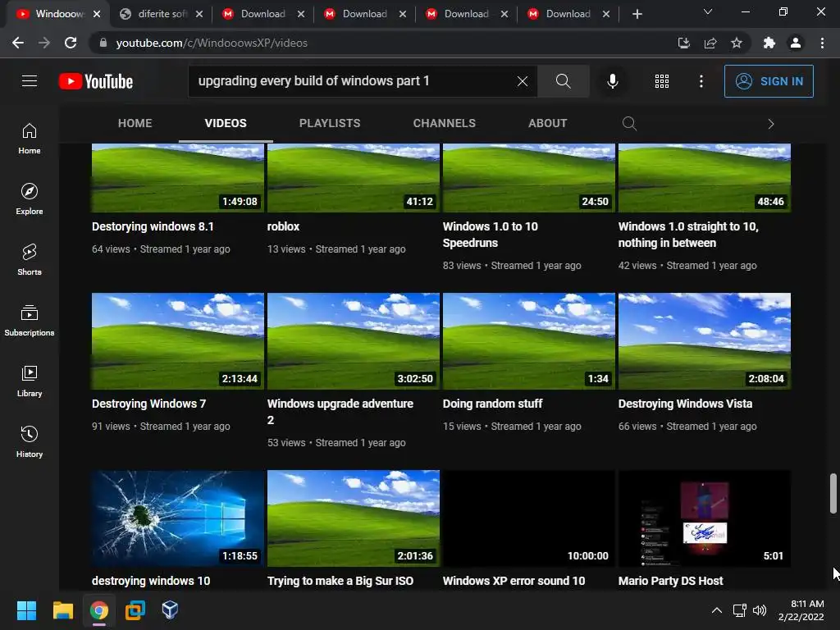Switch to PLAYLISTS tab
The image size is (840, 630).
tap(330, 123)
